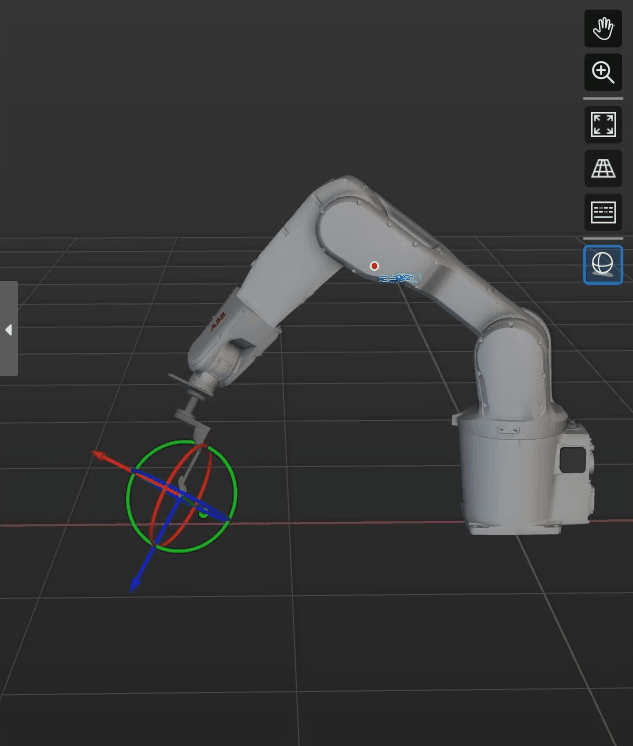The height and width of the screenshot is (746, 633).
Task: Select the pan hand tool
Action: (x=603, y=29)
